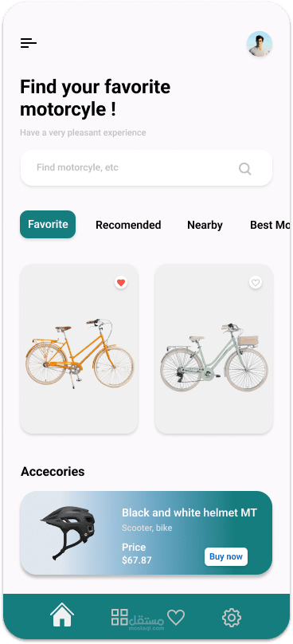This screenshot has height=644, width=293.
Task: Switch to the Nearby tab
Action: pyautogui.click(x=205, y=225)
